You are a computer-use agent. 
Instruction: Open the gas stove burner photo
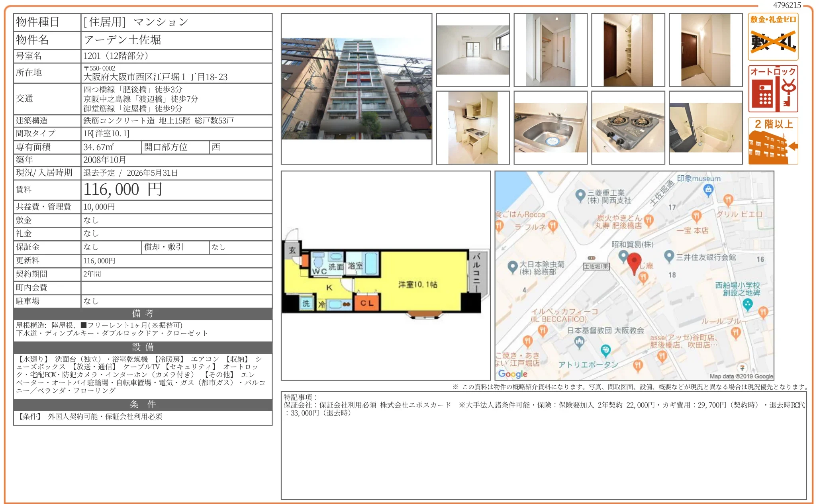[628, 128]
